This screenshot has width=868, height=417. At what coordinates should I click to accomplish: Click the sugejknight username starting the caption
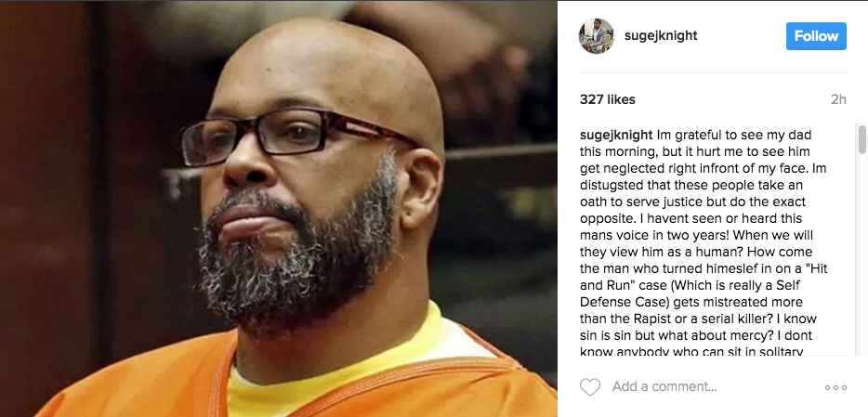pos(617,135)
